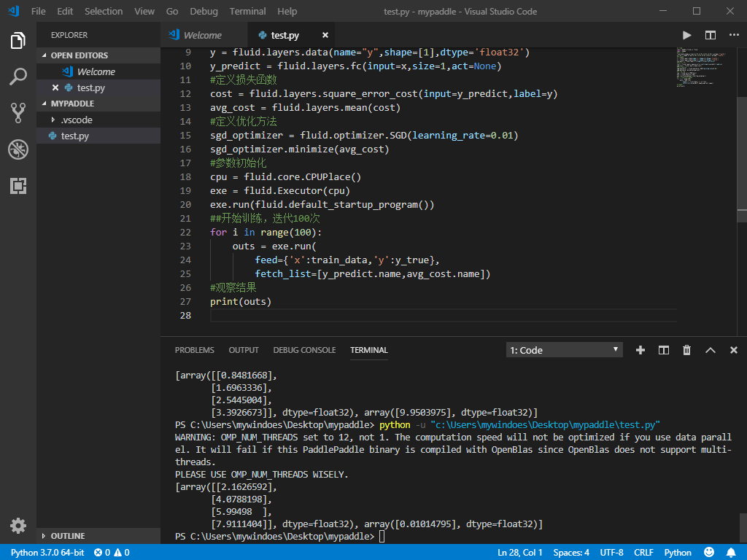Image resolution: width=747 pixels, height=560 pixels.
Task: Split the editor to the right
Action: click(x=711, y=35)
